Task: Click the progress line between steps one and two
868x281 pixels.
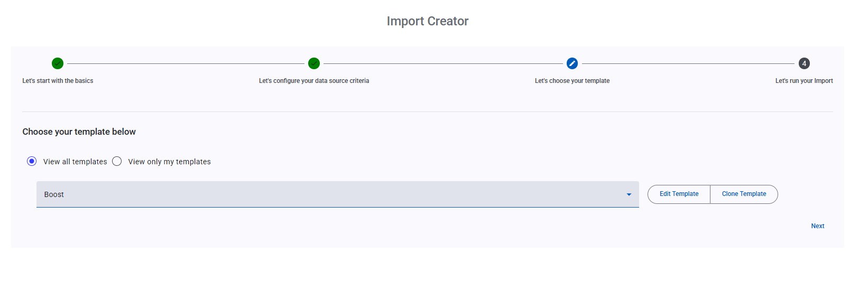Action: coord(185,63)
